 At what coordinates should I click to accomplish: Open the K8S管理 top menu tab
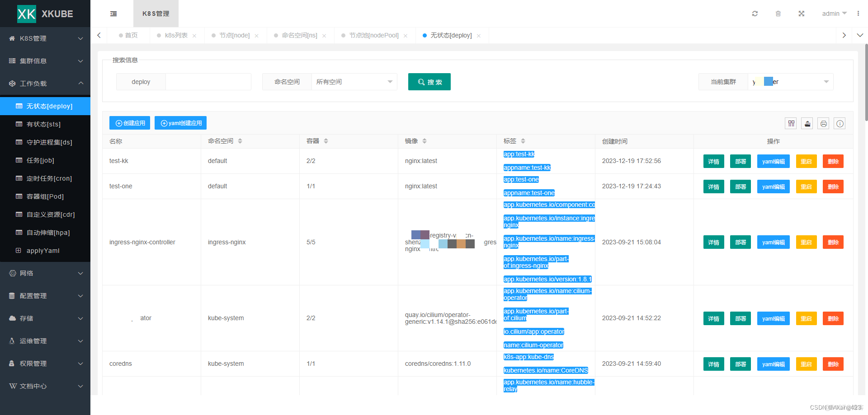[x=156, y=14]
